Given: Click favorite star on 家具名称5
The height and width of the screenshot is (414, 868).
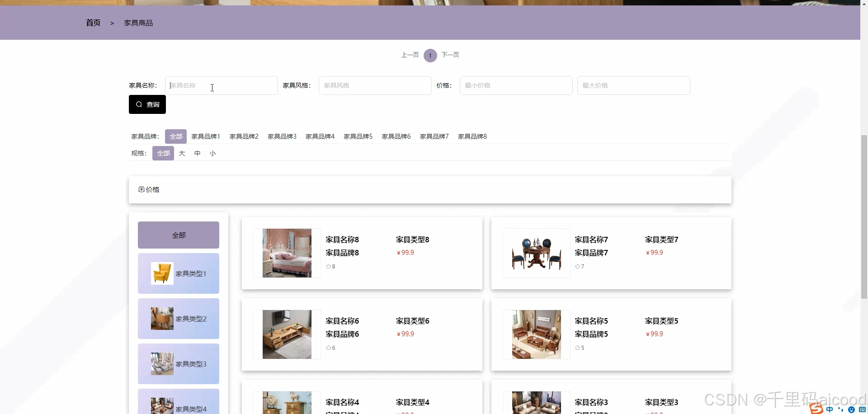Looking at the screenshot, I should [578, 348].
